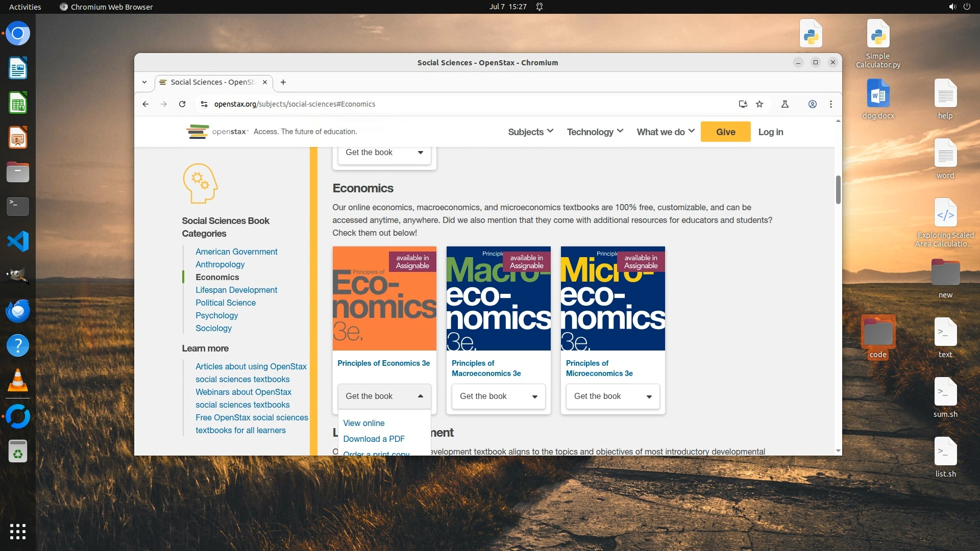This screenshot has width=980, height=551.
Task: Open the tab search chevron button
Action: pyautogui.click(x=144, y=82)
